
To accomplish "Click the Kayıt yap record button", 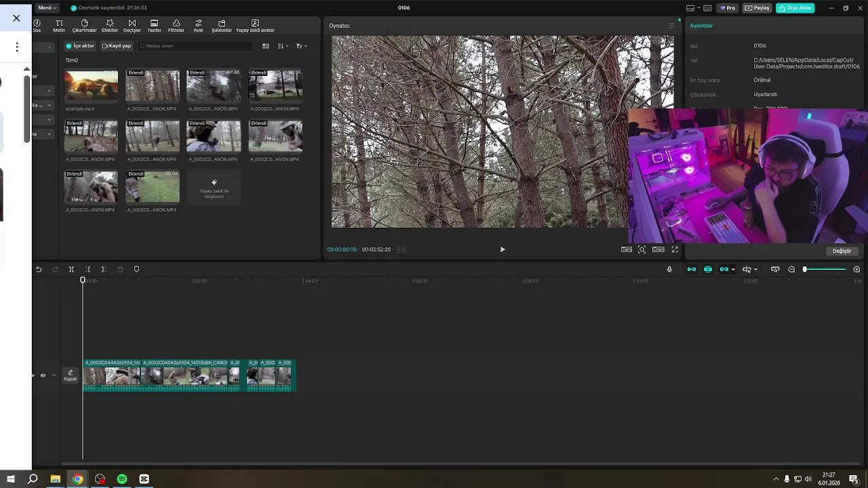I will (x=117, y=46).
